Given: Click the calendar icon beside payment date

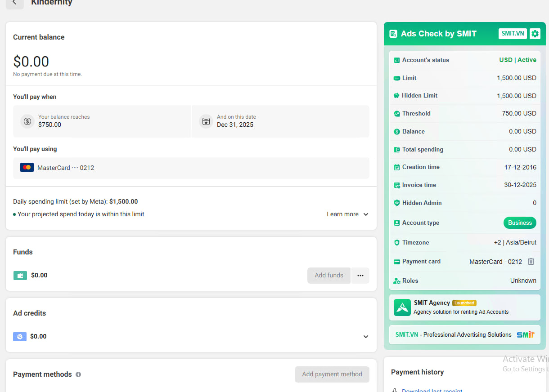Looking at the screenshot, I should 206,121.
